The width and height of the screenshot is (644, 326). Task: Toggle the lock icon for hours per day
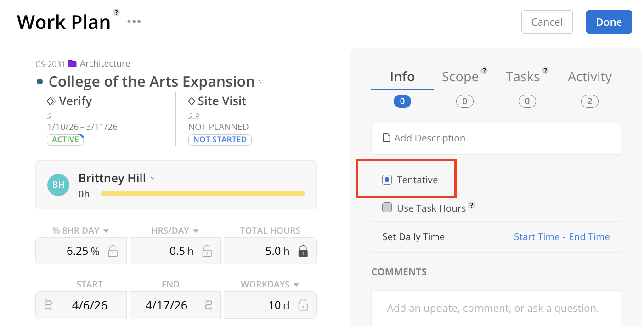click(207, 251)
